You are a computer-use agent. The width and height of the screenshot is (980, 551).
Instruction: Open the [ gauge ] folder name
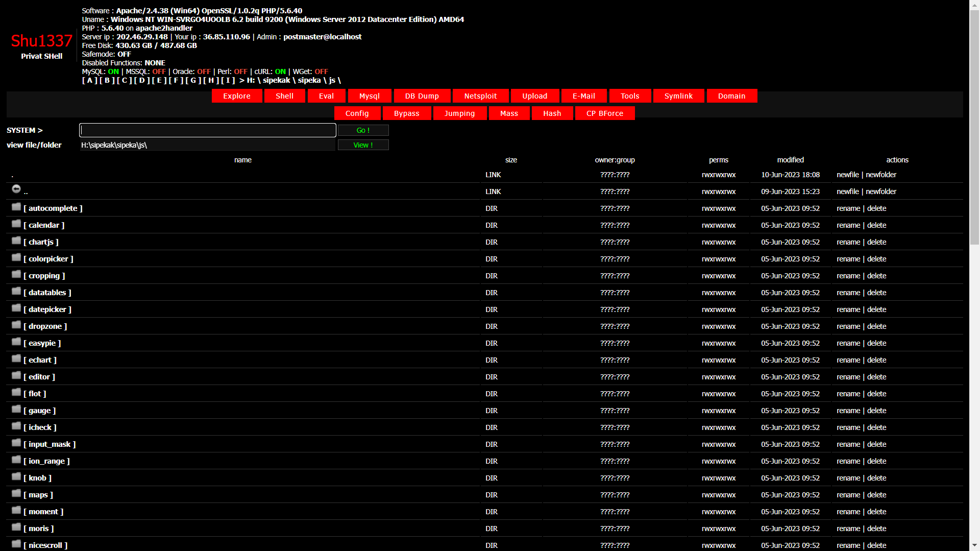pos(40,411)
